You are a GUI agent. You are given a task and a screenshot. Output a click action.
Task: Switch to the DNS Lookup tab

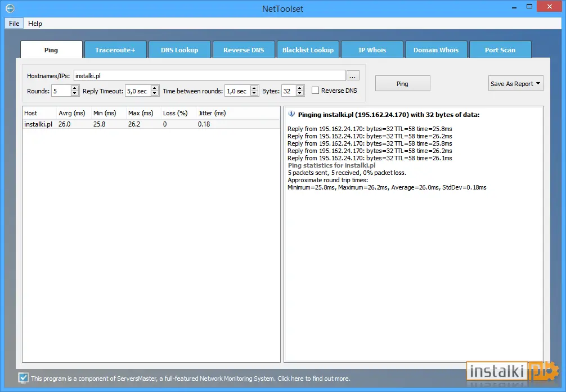click(179, 50)
